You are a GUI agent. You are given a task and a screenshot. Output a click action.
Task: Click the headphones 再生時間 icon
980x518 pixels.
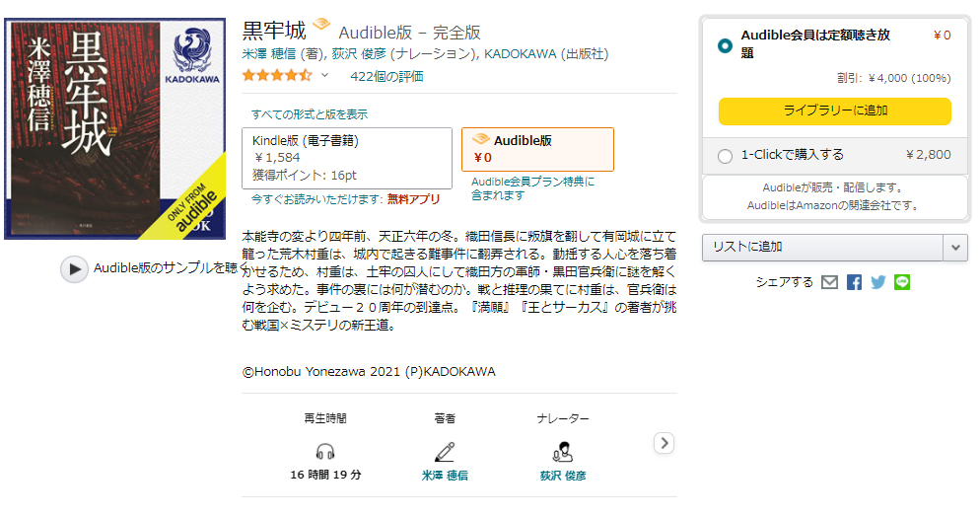coord(325,451)
